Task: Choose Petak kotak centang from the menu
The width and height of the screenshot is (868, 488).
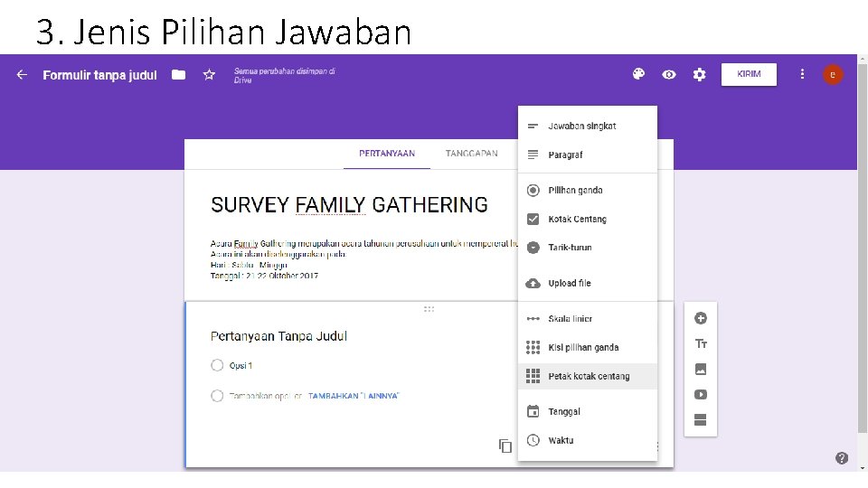Action: tap(588, 376)
